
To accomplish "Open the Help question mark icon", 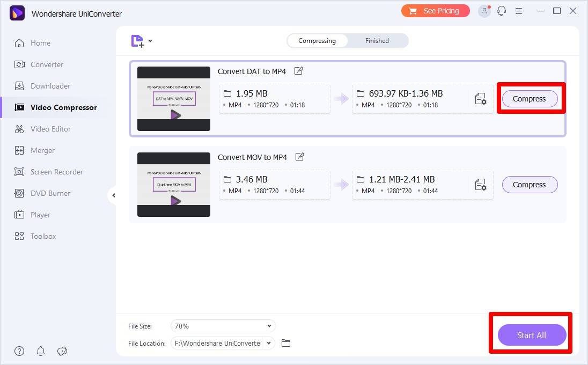I will 19,351.
